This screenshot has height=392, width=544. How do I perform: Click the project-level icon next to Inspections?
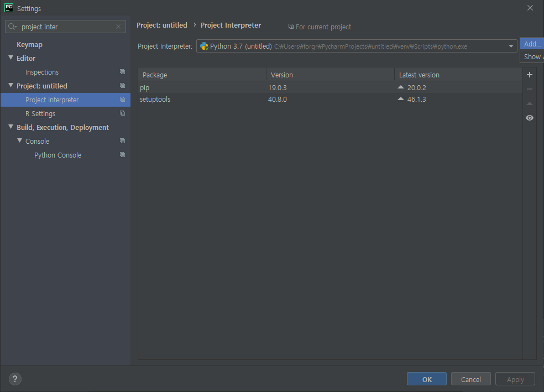pyautogui.click(x=123, y=72)
